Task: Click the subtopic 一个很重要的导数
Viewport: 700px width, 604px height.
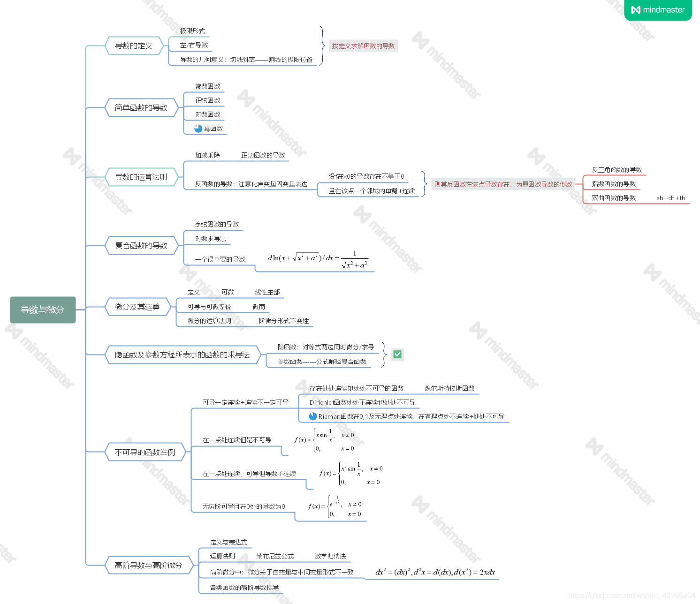Action: pos(221,259)
